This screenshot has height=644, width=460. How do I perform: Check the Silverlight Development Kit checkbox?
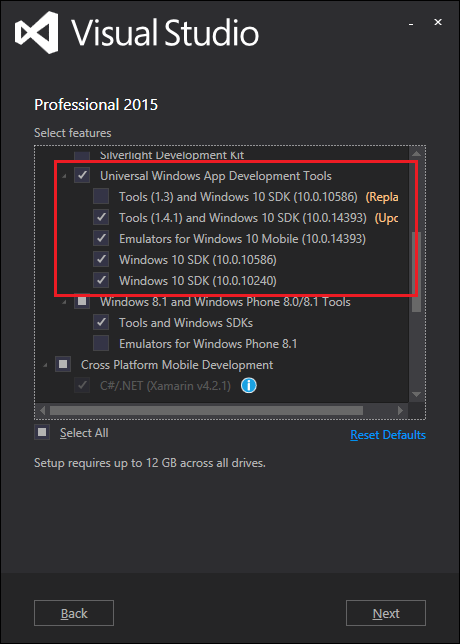[x=82, y=156]
